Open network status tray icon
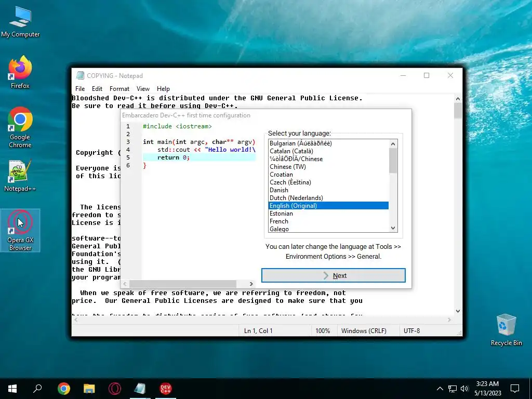 [453, 389]
